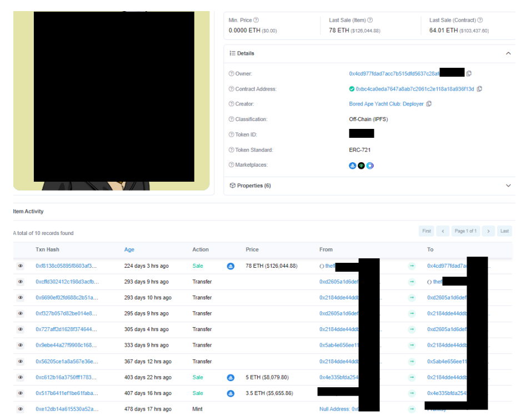Image resolution: width=526 pixels, height=420 pixels.
Task: Click the arrow icon on the Mint row
Action: 412,409
